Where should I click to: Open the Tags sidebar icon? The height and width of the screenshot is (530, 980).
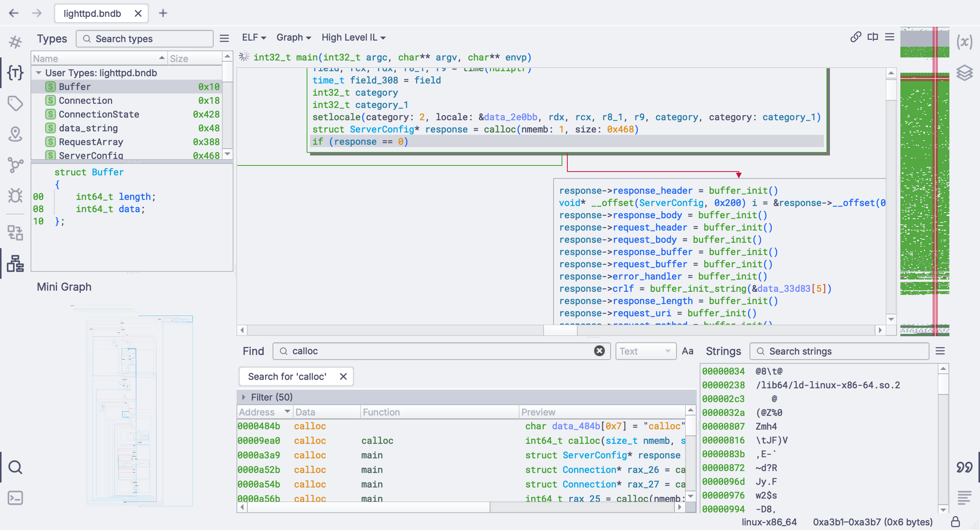[x=15, y=103]
